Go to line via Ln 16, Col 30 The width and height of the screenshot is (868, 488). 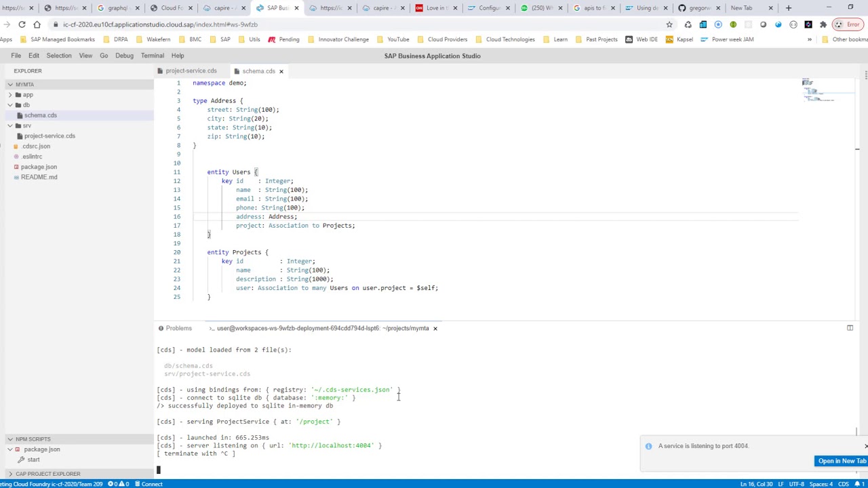pyautogui.click(x=757, y=484)
